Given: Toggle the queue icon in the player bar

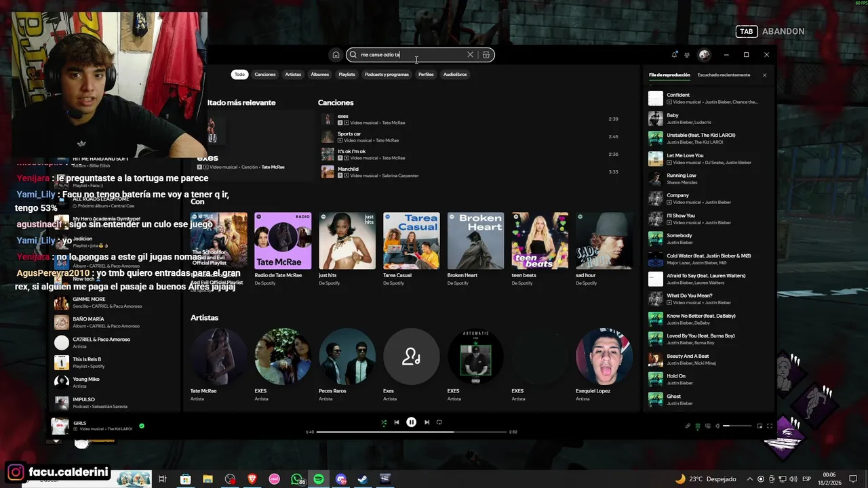Looking at the screenshot, I should pyautogui.click(x=698, y=426).
